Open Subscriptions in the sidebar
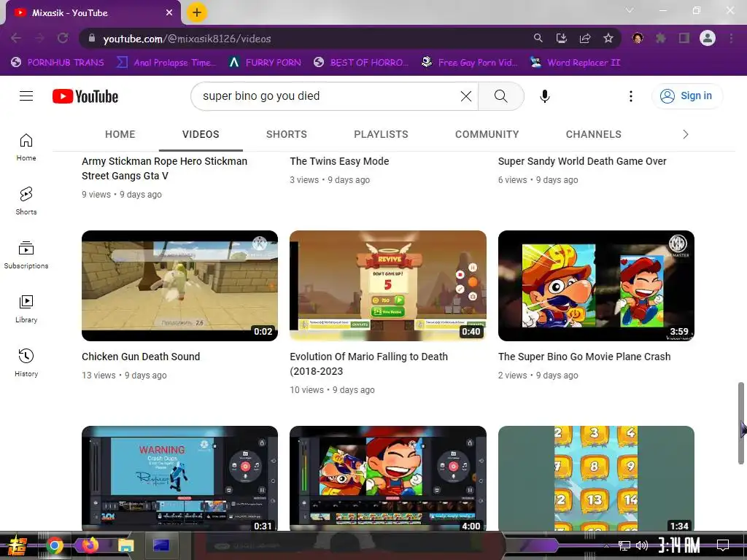747x560 pixels. [x=26, y=255]
